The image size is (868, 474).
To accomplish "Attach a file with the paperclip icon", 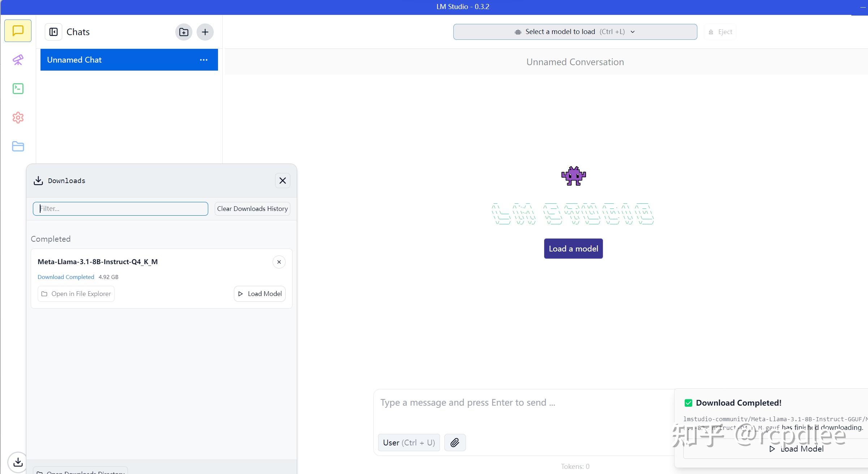I will pyautogui.click(x=455, y=443).
